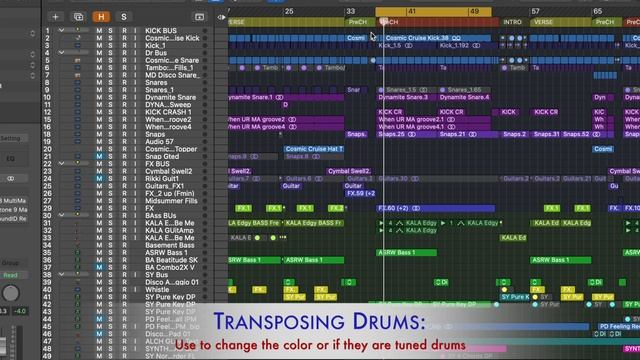Open the track header options icon

(x=199, y=17)
